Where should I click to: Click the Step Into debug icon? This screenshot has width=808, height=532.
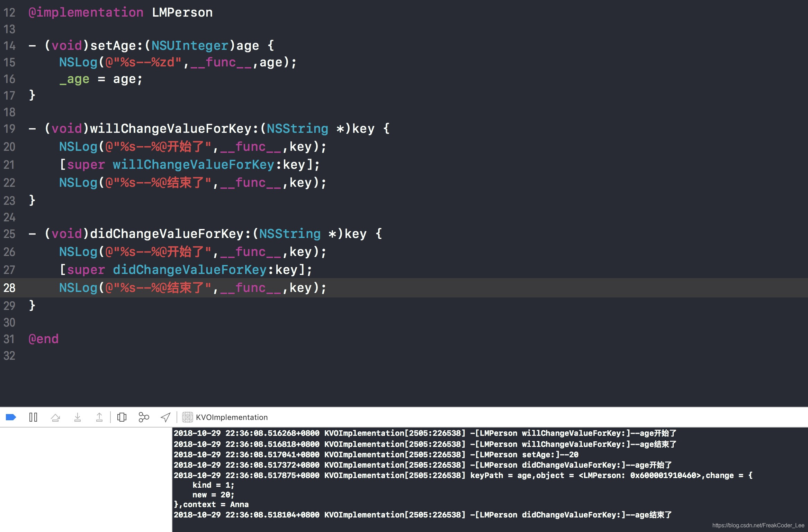(x=78, y=418)
